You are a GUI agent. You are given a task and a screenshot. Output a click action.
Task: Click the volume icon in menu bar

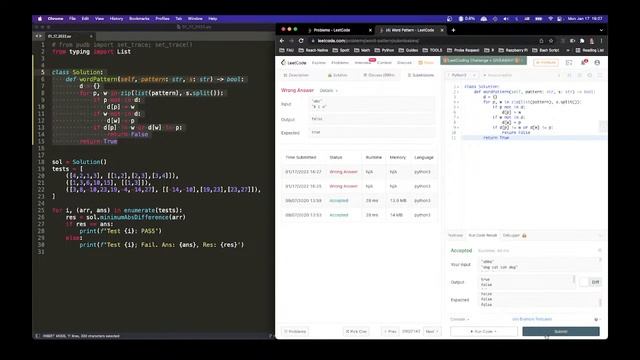tap(506, 19)
